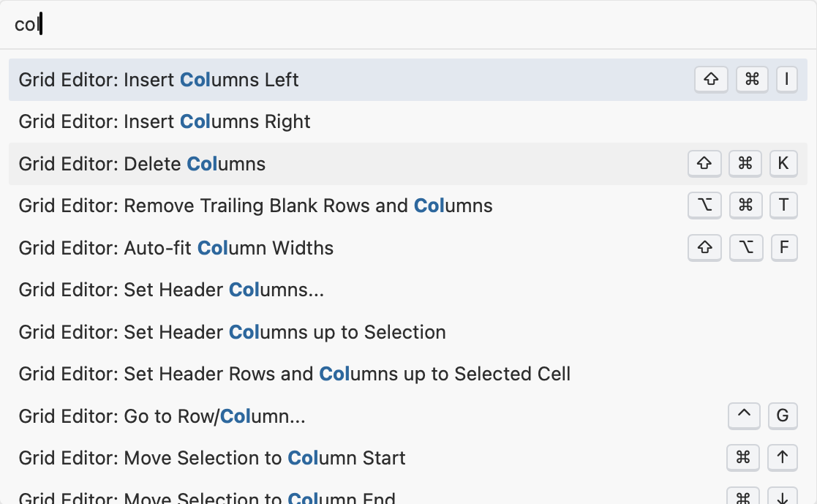Viewport: 817px width, 504px height.
Task: Choose Move Selection to Column End
Action: click(x=408, y=495)
